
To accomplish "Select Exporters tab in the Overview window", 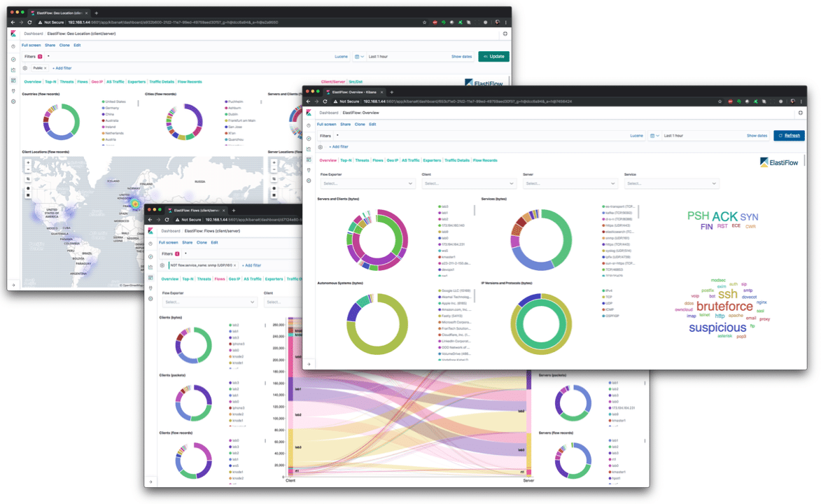I will coord(432,160).
